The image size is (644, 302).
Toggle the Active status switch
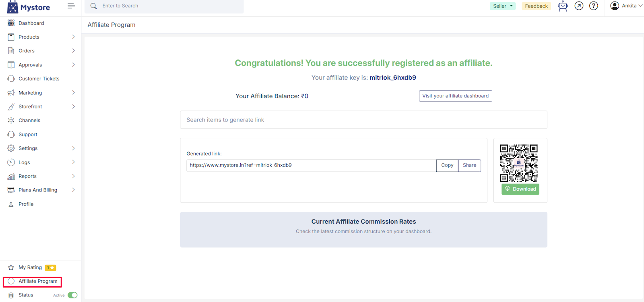point(72,295)
